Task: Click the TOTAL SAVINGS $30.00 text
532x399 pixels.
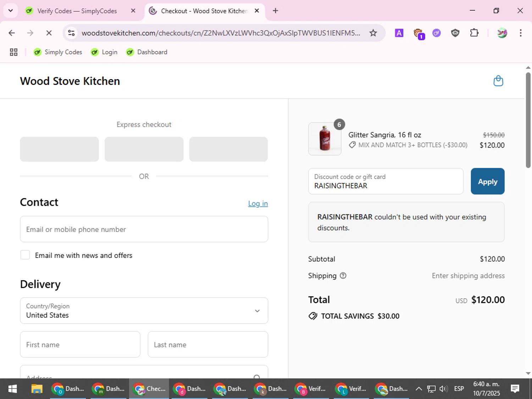Action: pos(360,316)
